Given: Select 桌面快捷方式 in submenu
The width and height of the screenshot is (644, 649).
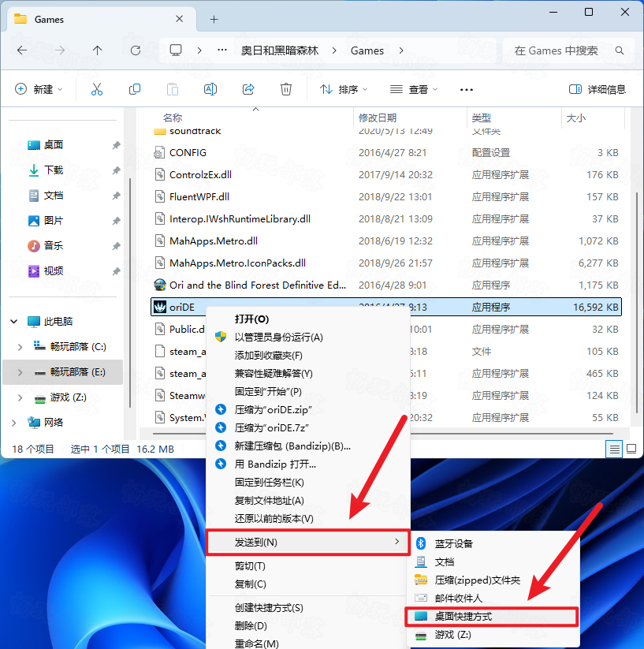Looking at the screenshot, I should tap(491, 617).
